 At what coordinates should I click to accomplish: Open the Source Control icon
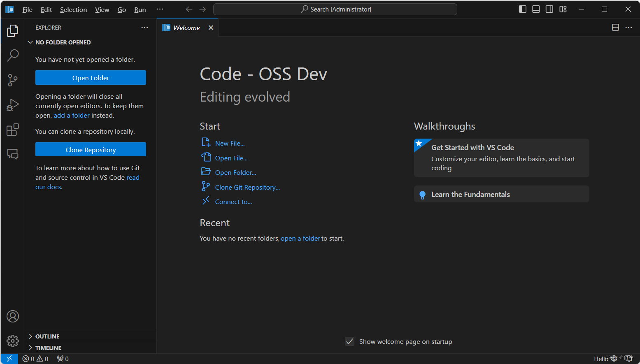[13, 80]
